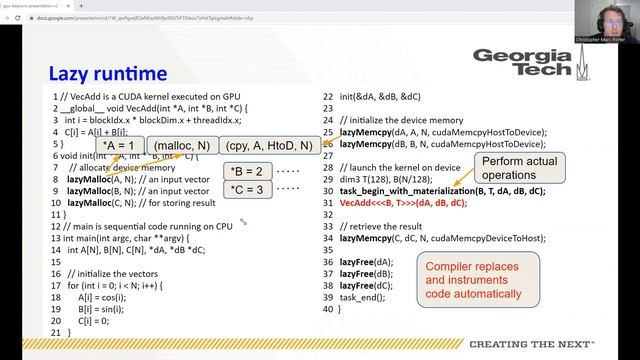Viewport: 640px width, 360px height.
Task: Click 'CREATING THE NEXT' footer text
Action: click(532, 344)
